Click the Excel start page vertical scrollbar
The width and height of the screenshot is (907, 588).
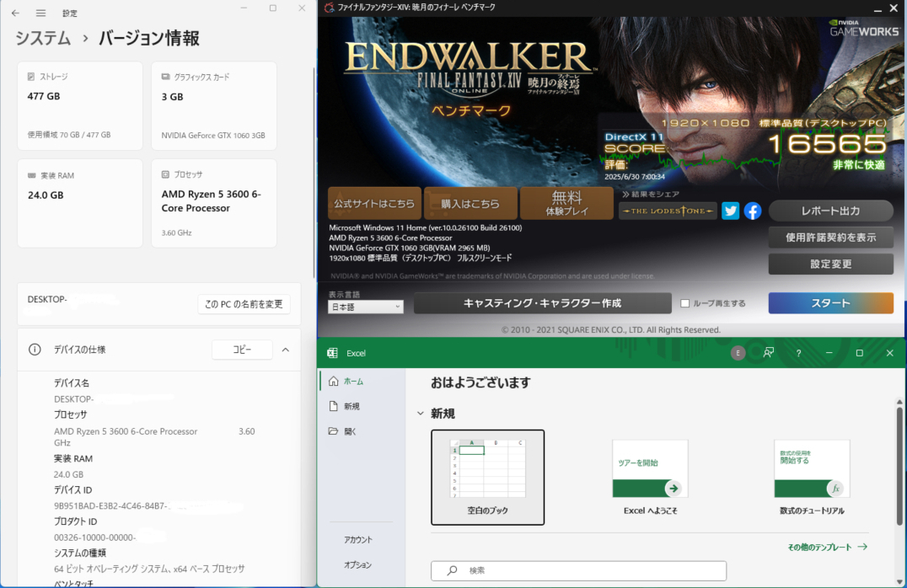(899, 465)
